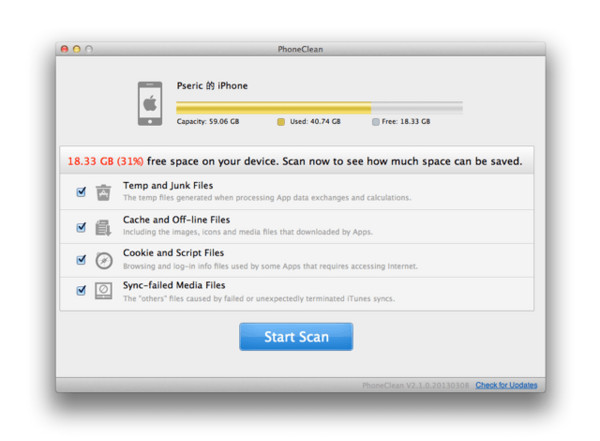Click the Pseric iPhone device name
This screenshot has height=441, width=600.
pos(212,86)
